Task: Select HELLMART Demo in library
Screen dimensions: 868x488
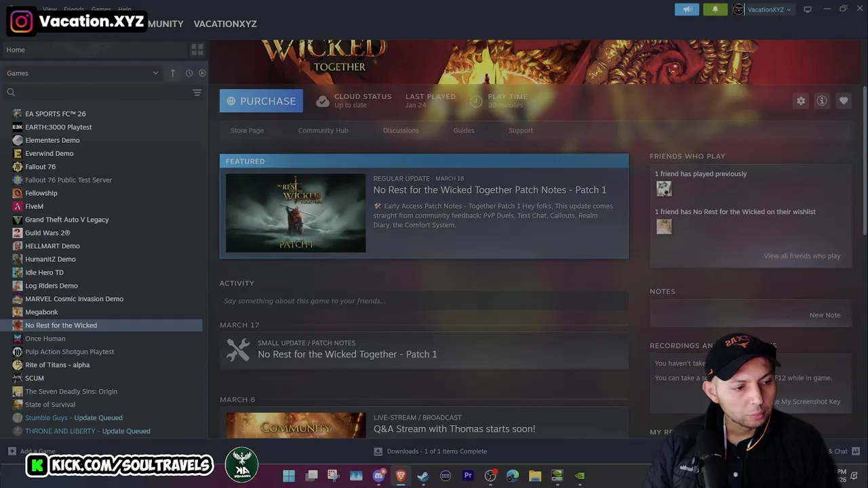Action: pos(52,246)
